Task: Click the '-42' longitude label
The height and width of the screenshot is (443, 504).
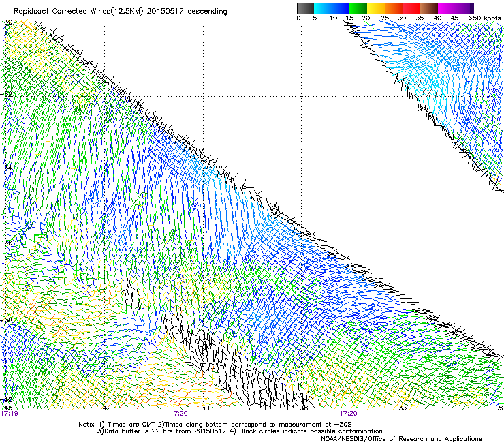Action: click(104, 408)
